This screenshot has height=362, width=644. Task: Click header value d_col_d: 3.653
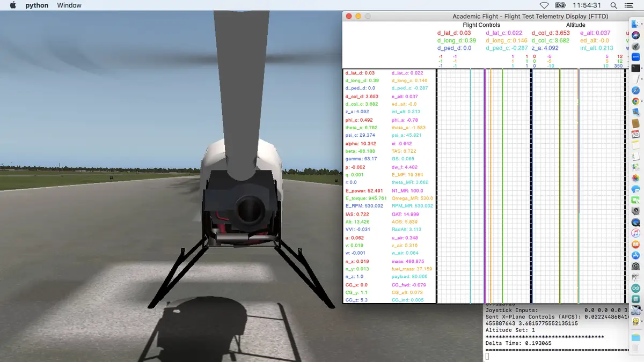point(551,33)
